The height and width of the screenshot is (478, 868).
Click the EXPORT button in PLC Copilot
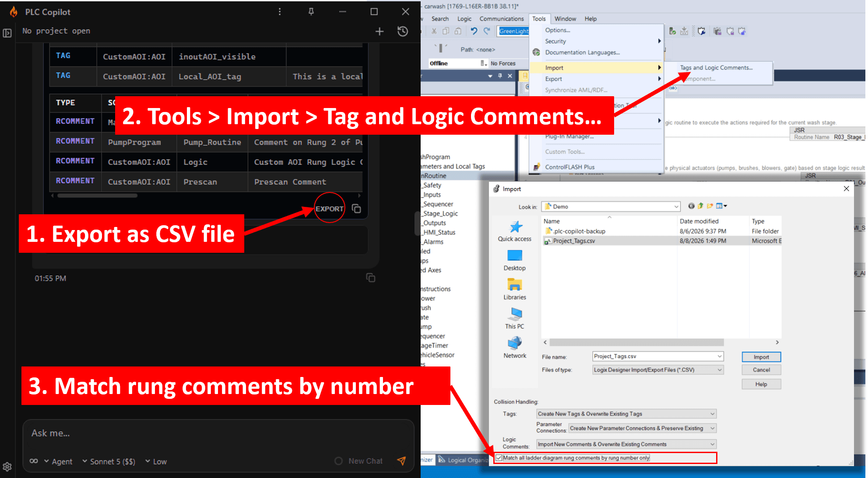pyautogui.click(x=329, y=209)
